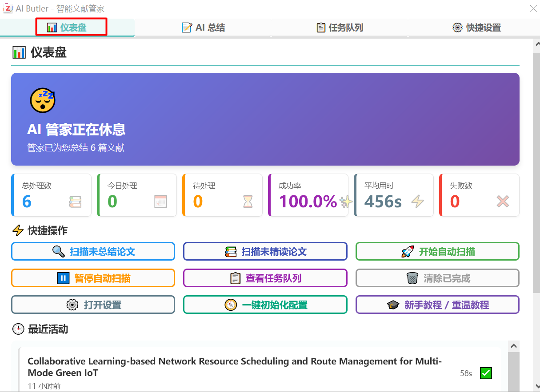540x392 pixels.
Task: Open 新手教程 / 重温教程
Action: (437, 305)
